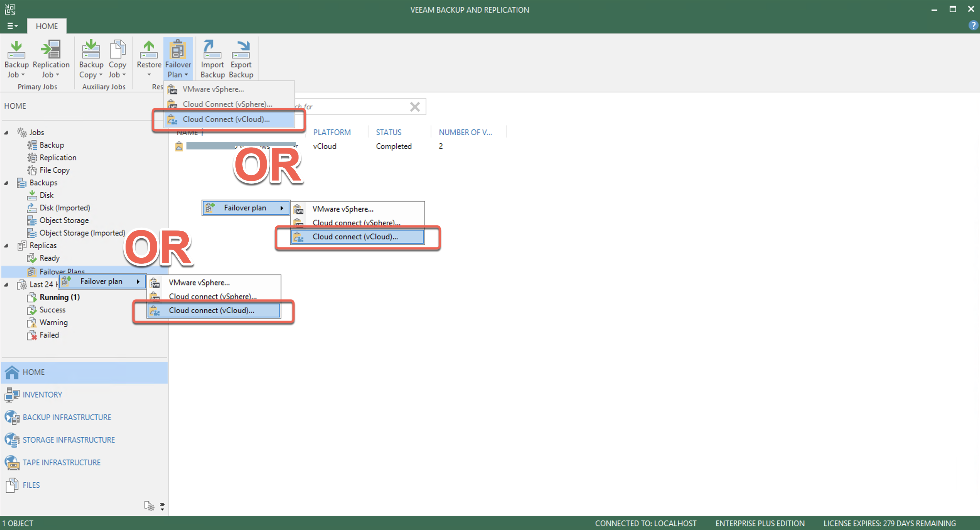Open the Tape Infrastructure view
The image size is (980, 530).
click(61, 462)
